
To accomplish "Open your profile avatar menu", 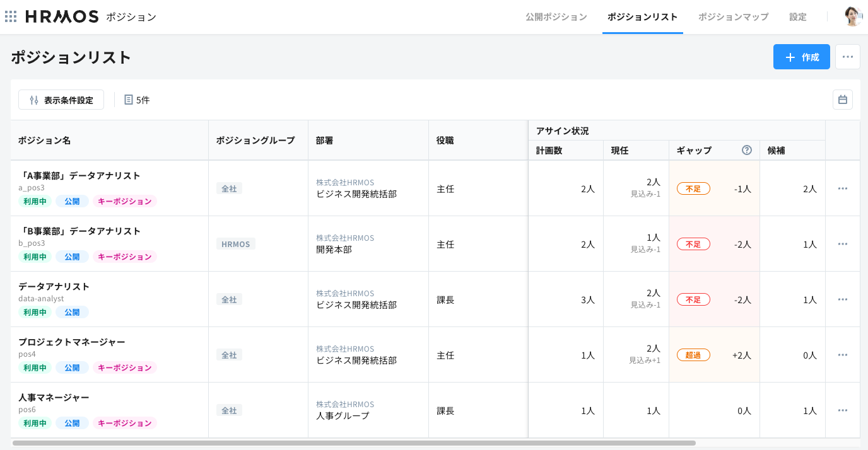I will [x=853, y=16].
